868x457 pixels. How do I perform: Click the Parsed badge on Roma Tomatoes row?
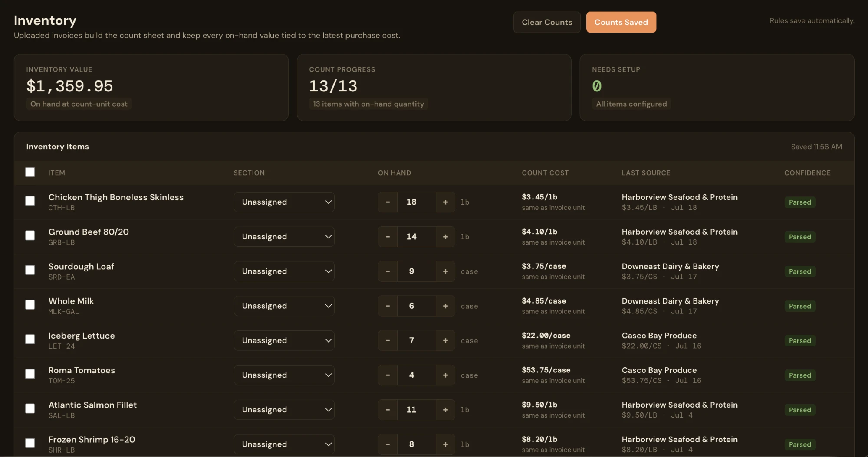pyautogui.click(x=800, y=375)
